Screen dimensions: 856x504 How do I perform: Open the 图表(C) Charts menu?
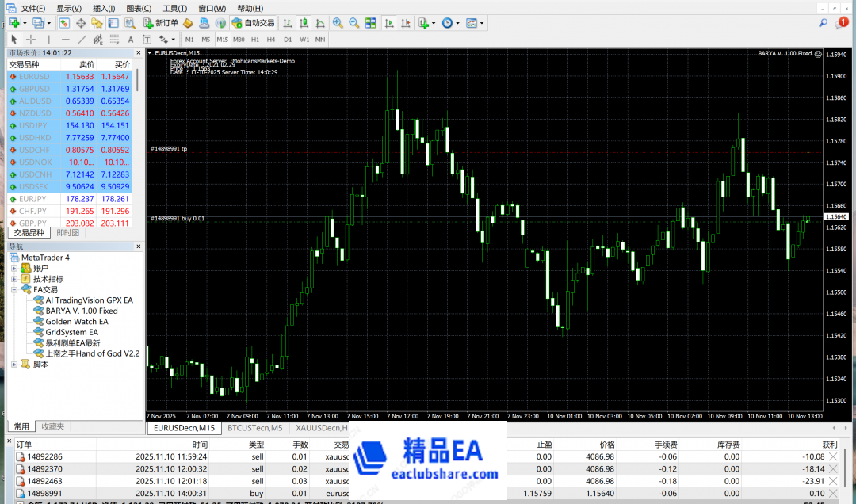139,8
